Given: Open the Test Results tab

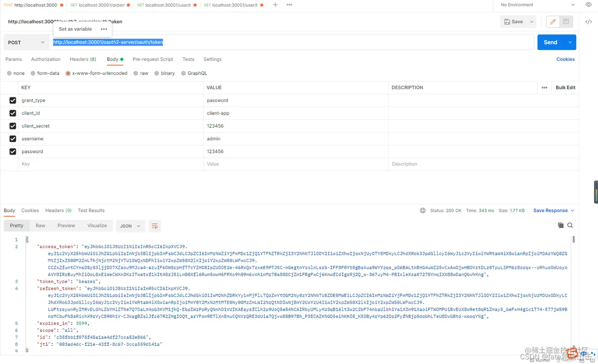Looking at the screenshot, I should point(91,211).
